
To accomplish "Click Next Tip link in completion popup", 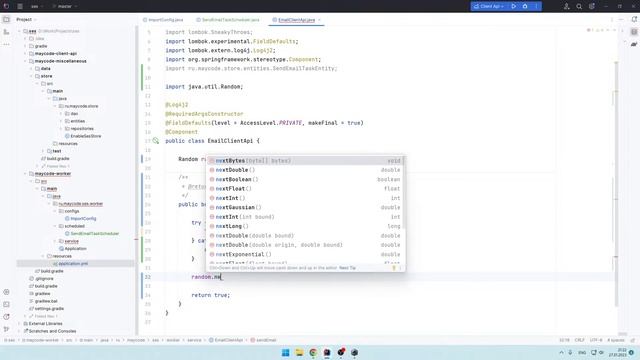I will coord(347,268).
